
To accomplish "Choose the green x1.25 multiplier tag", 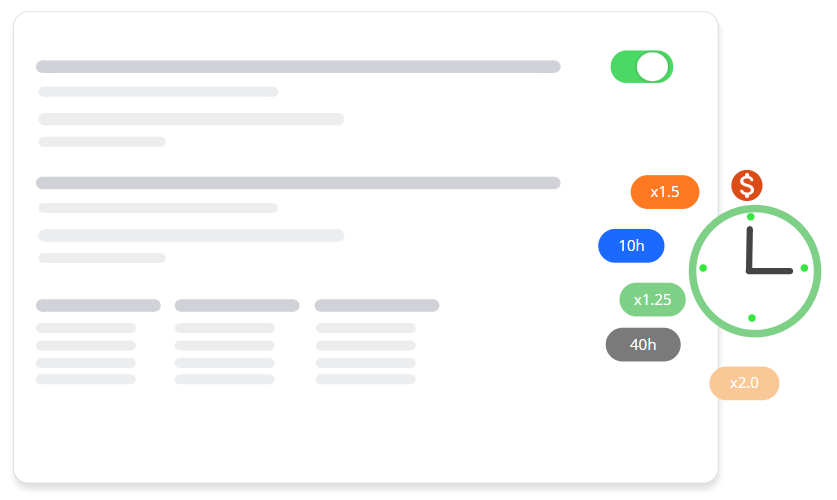I will 652,300.
